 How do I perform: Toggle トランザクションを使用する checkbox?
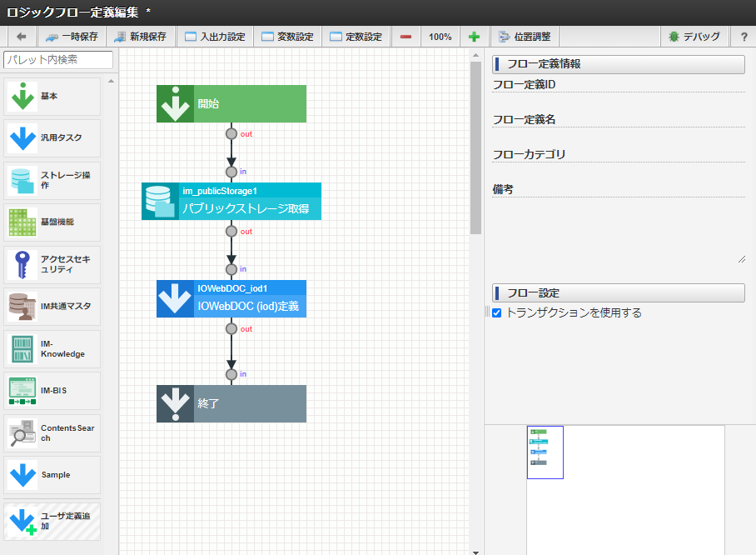point(496,312)
